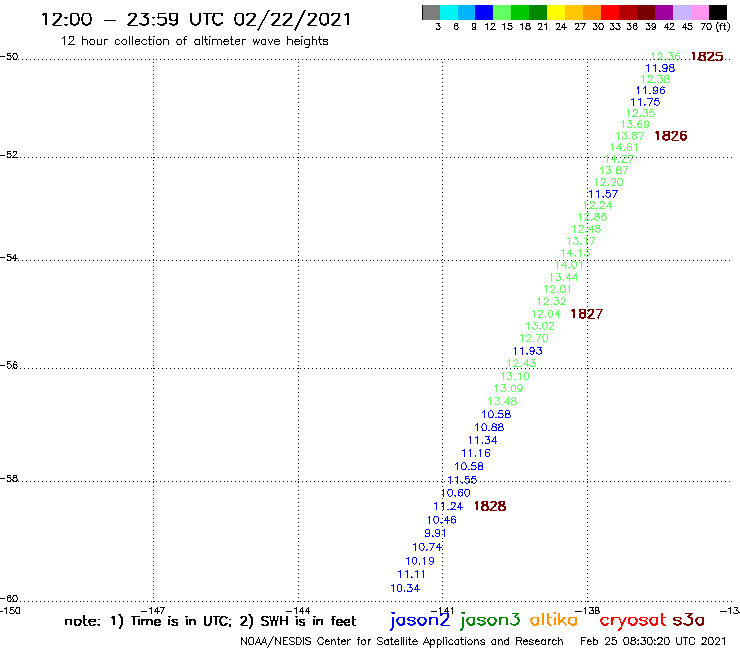Select the jason3 satellite legend label

tap(490, 620)
